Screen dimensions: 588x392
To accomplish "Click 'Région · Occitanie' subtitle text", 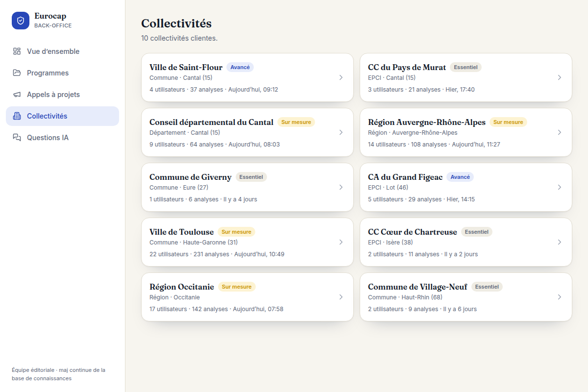I will tap(174, 297).
